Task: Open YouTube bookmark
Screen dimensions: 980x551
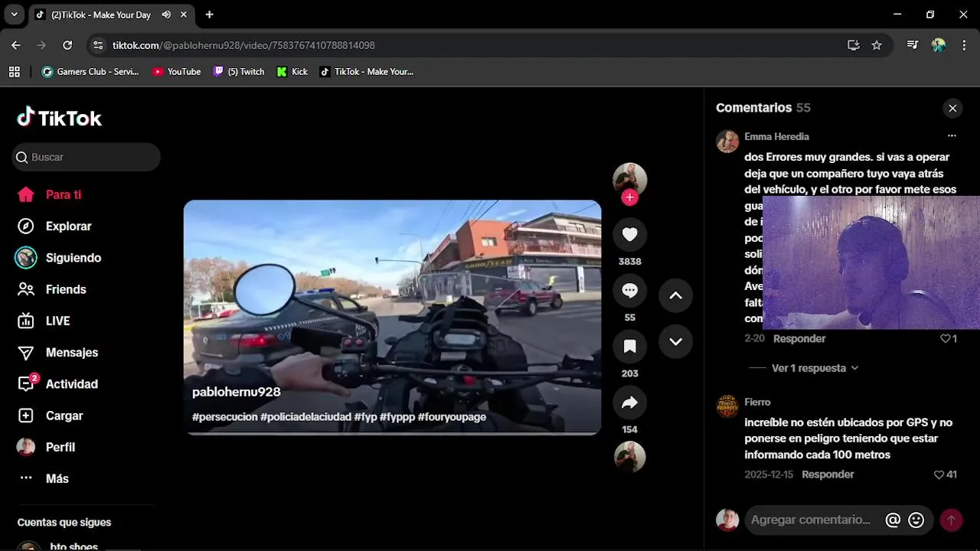Action: point(177,71)
